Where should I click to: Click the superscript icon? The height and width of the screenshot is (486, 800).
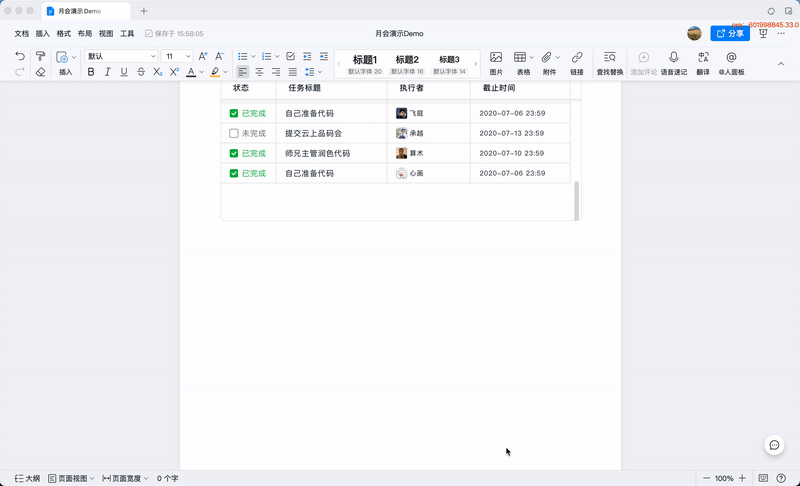[x=174, y=72]
